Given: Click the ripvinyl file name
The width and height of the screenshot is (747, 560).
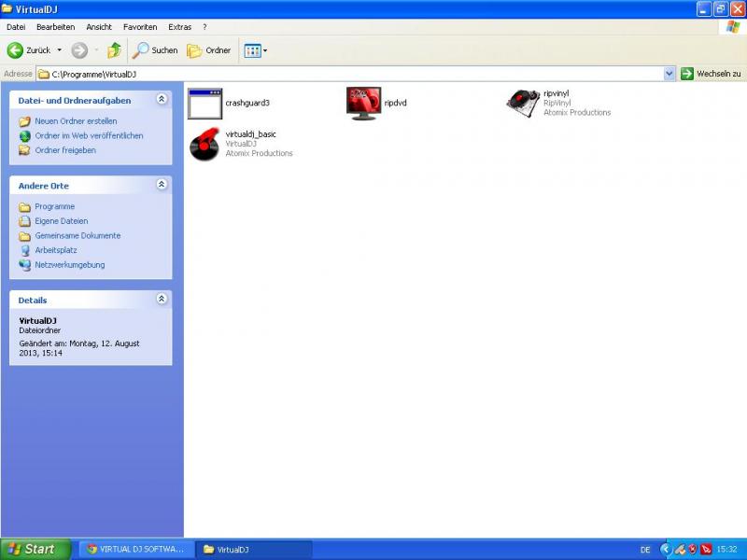Looking at the screenshot, I should (x=556, y=93).
